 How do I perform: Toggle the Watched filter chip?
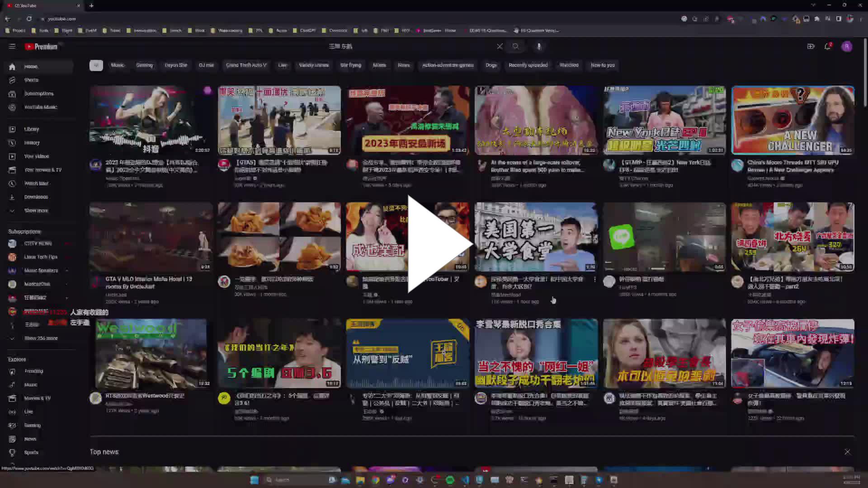pyautogui.click(x=569, y=65)
